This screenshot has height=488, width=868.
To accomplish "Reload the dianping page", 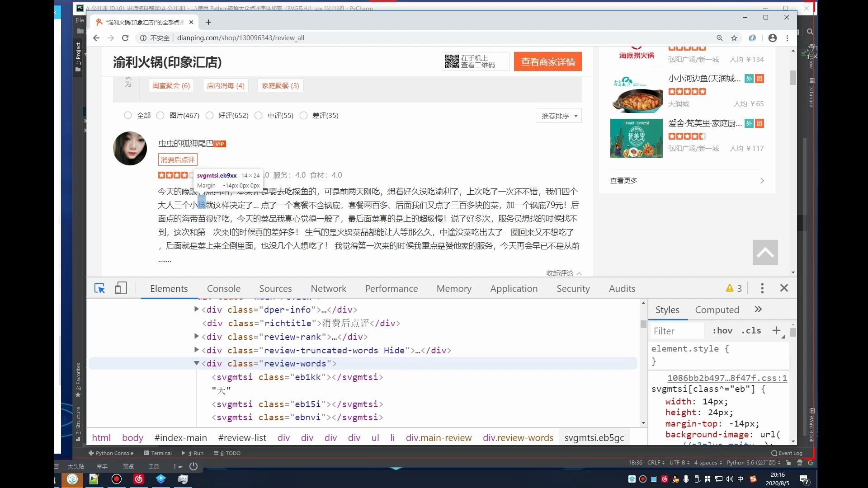I will [125, 38].
